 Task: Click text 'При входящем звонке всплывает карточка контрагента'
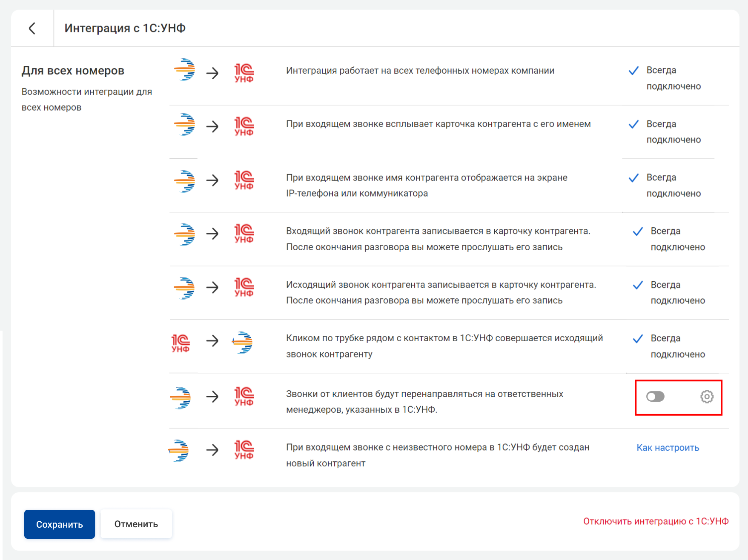(438, 124)
